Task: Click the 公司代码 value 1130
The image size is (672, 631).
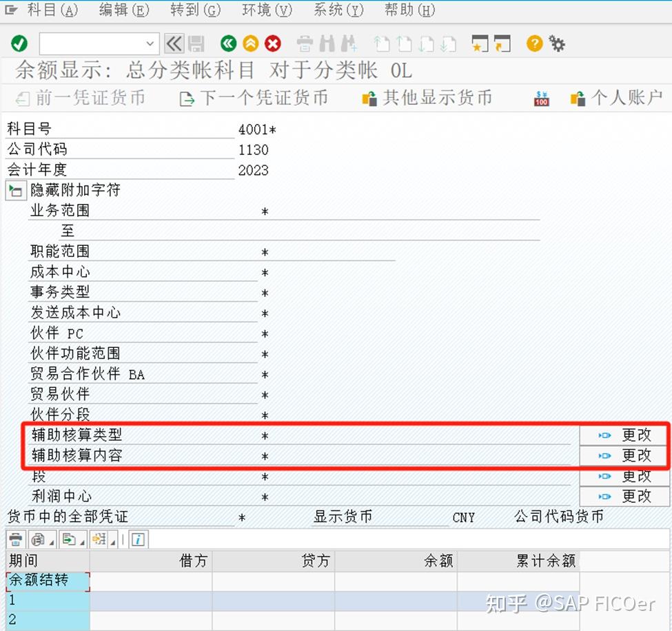Action: 254,150
